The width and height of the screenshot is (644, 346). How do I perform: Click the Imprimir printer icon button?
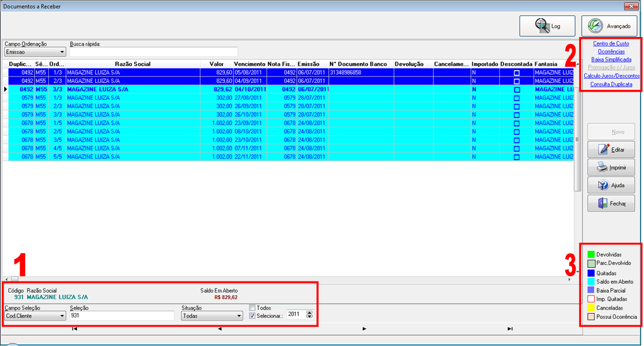pos(611,167)
